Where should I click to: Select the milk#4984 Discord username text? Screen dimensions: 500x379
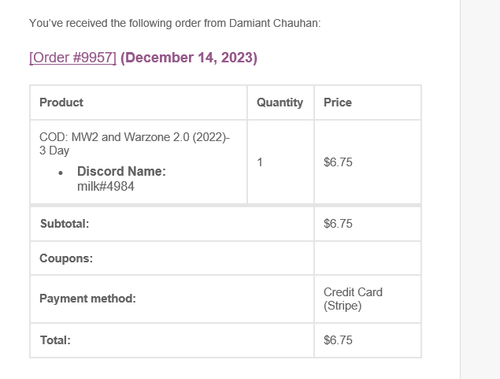(106, 186)
